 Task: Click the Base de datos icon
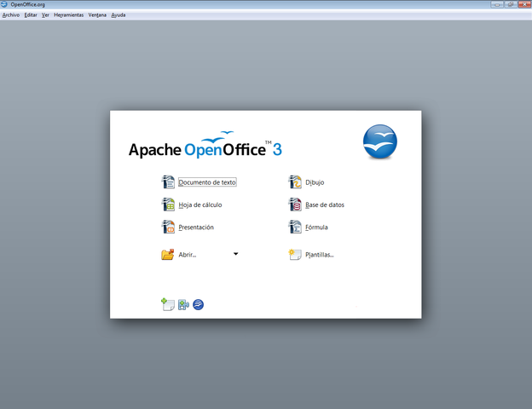pos(295,204)
